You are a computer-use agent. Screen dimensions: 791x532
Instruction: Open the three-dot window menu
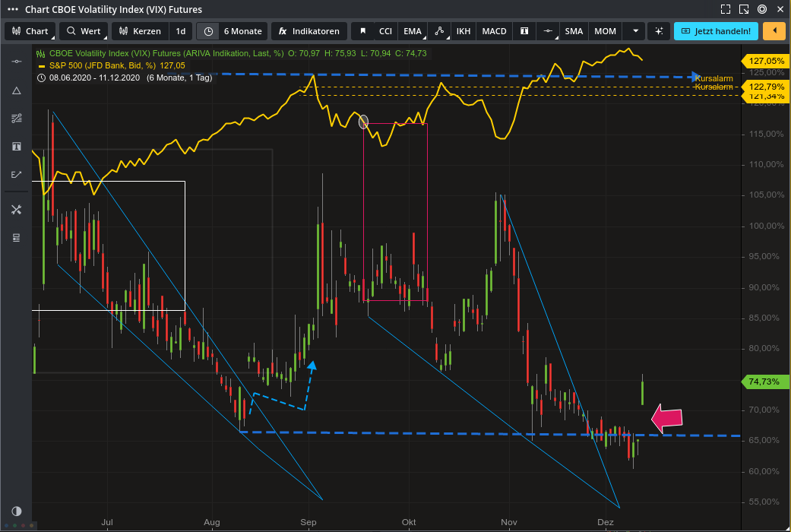13,9
